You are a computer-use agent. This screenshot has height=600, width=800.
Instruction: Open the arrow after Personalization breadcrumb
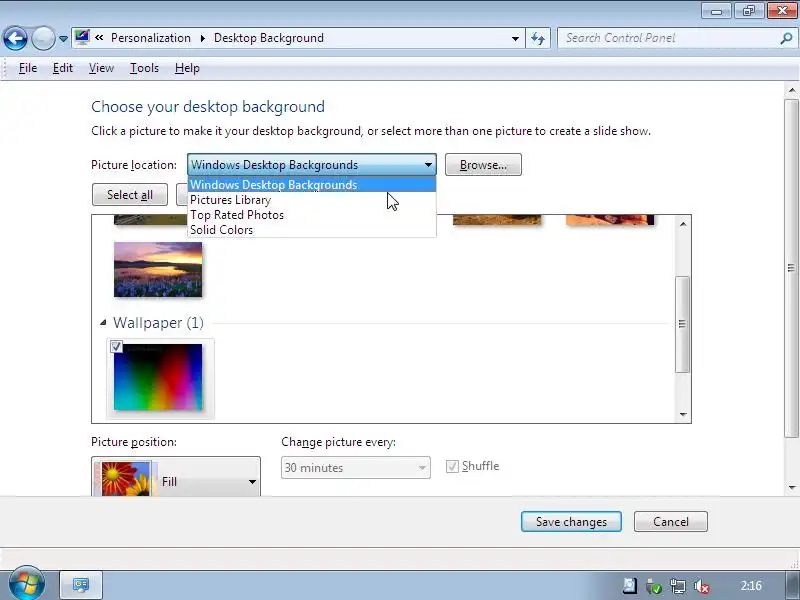pos(203,38)
